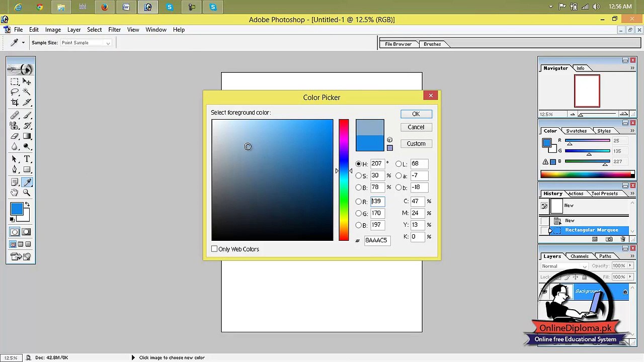Select the Move tool
Viewport: 644px width, 362px height.
click(x=27, y=81)
